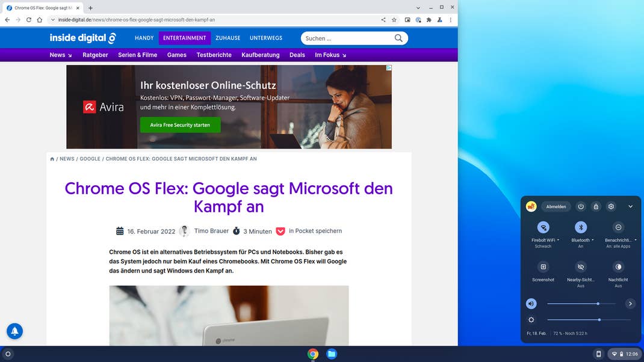644x362 pixels.
Task: Open the Files app from the shelf
Action: (332, 354)
